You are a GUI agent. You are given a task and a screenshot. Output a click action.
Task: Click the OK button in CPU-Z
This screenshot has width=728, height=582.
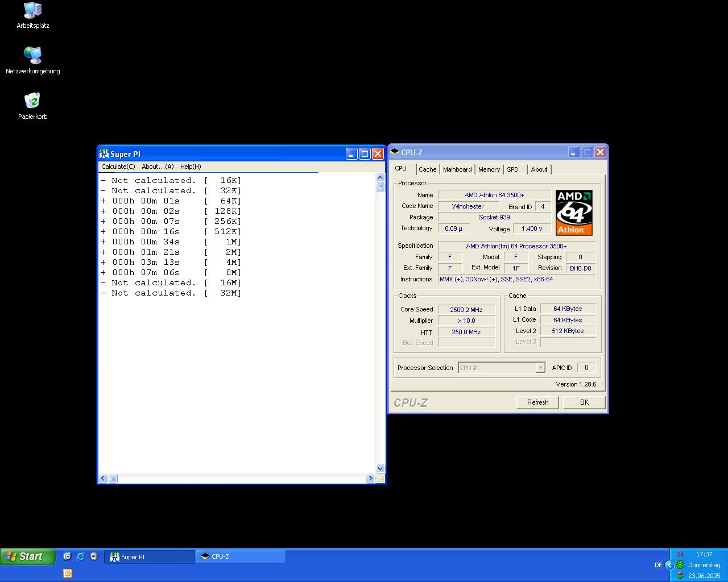tap(584, 402)
